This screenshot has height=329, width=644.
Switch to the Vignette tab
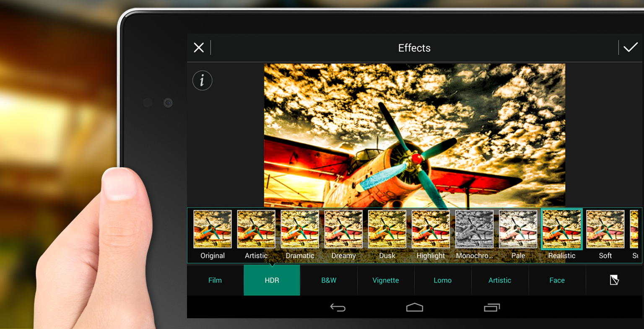click(x=386, y=280)
